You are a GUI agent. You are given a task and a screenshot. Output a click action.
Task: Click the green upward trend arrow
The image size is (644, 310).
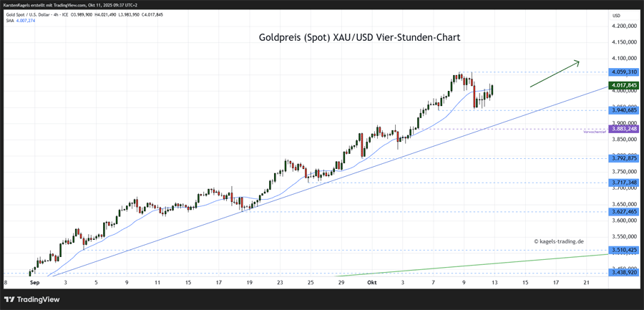click(x=555, y=74)
